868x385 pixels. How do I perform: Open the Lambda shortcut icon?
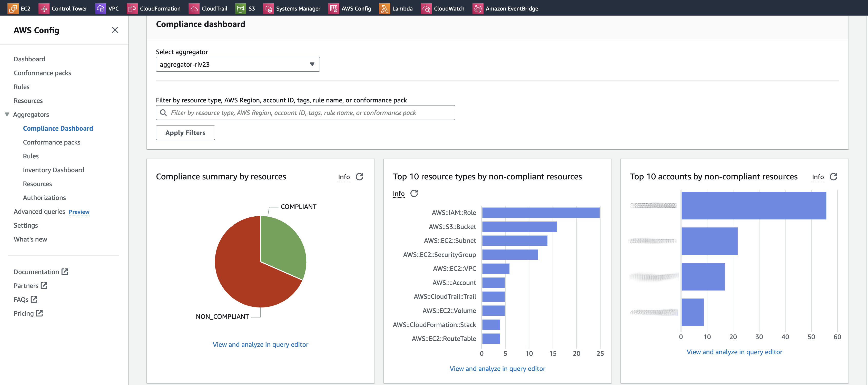(384, 8)
